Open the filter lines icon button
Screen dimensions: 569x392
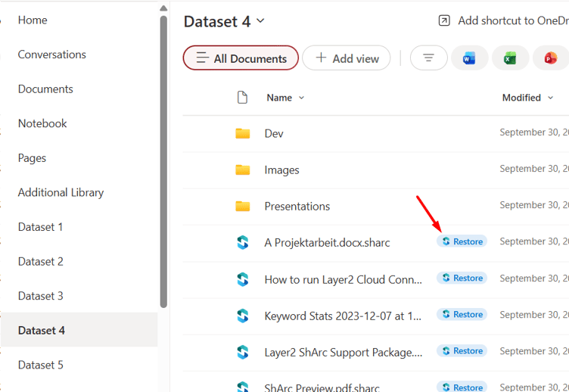click(428, 58)
